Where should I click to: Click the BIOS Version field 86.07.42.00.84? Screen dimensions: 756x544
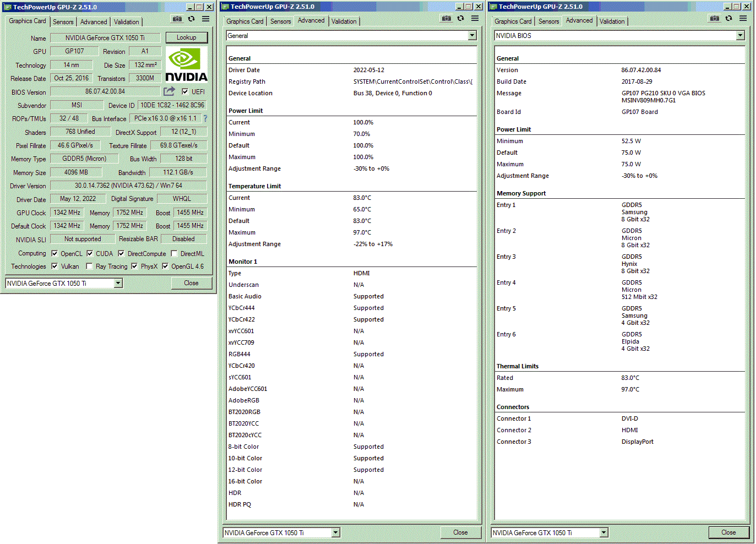click(105, 91)
